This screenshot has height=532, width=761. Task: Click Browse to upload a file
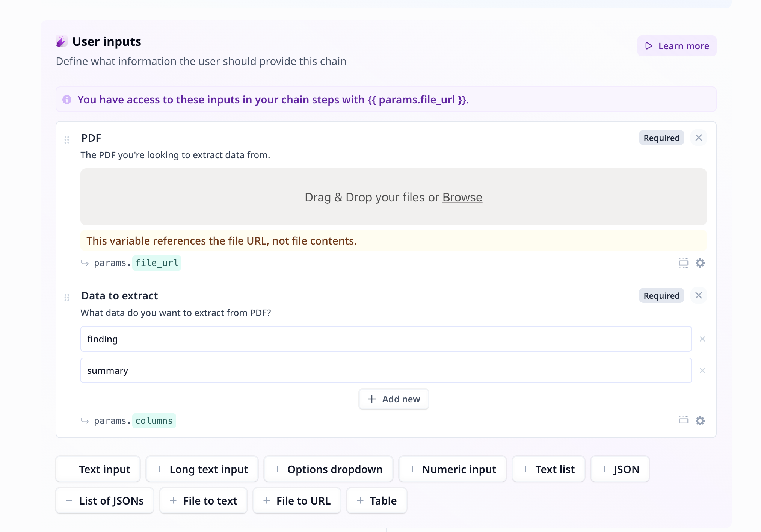(x=462, y=197)
